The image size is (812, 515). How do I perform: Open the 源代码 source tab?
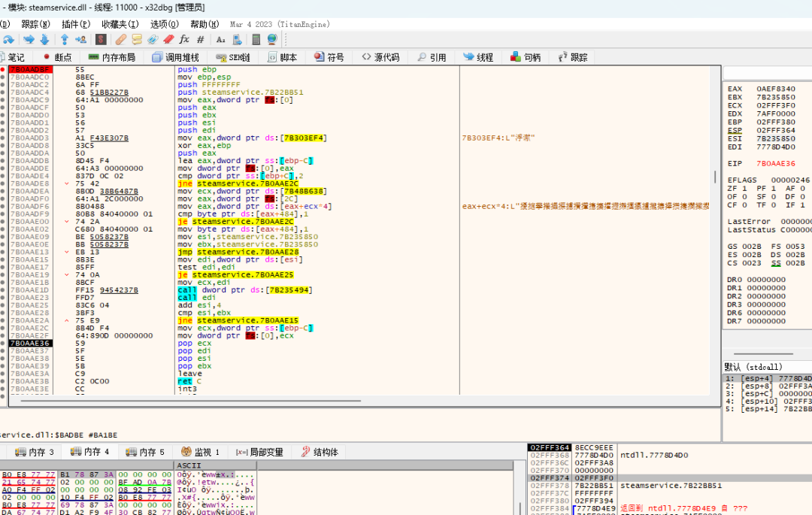pyautogui.click(x=381, y=57)
